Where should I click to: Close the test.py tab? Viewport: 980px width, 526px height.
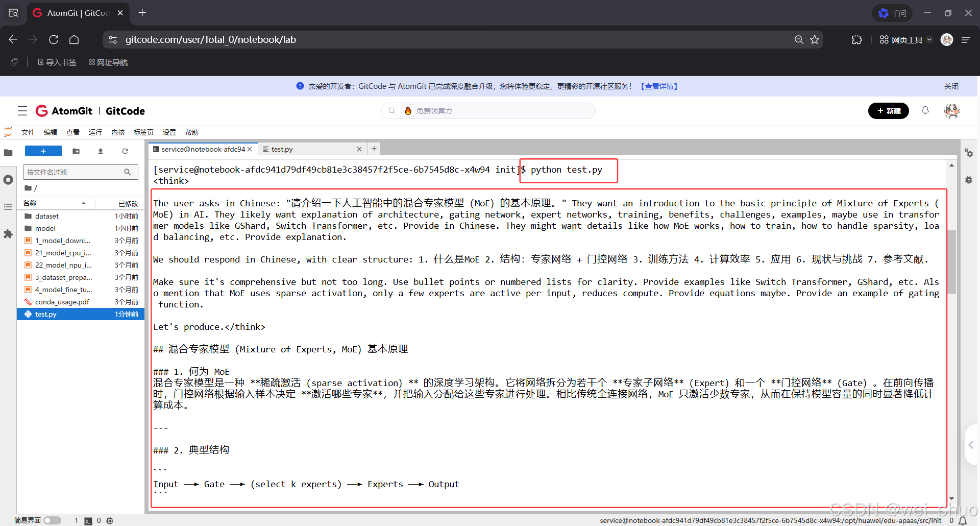coord(359,149)
